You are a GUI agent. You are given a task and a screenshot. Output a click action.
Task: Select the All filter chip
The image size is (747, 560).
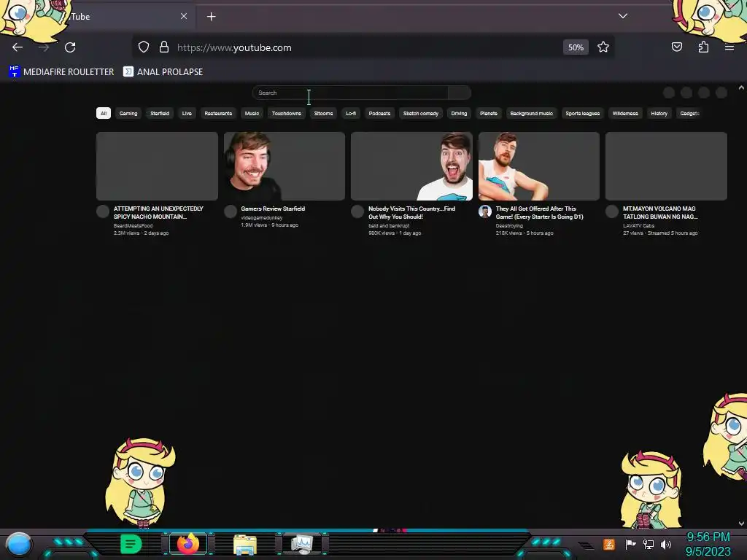104,113
